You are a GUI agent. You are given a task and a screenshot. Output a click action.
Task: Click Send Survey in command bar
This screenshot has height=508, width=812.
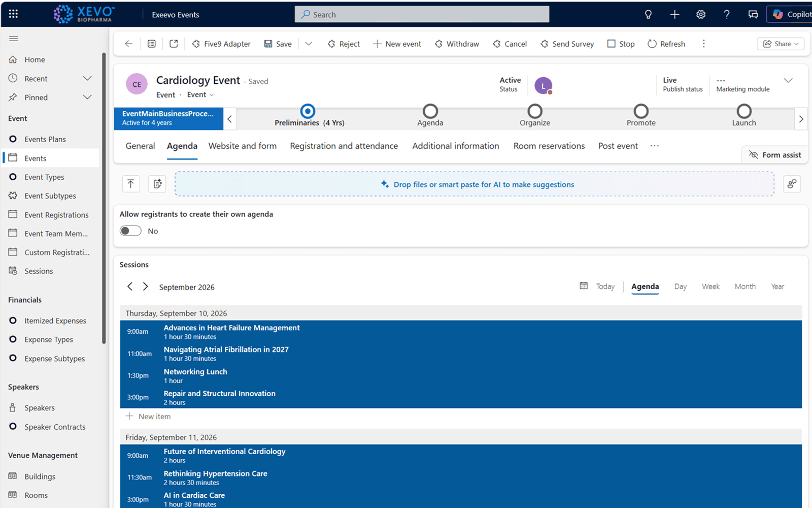click(x=567, y=44)
